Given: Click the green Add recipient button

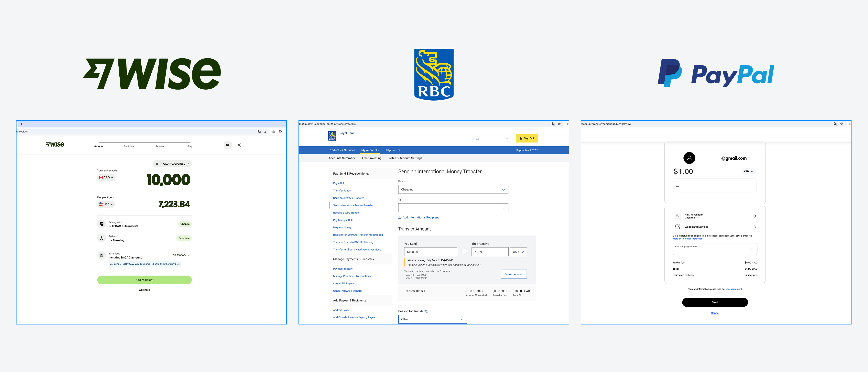Looking at the screenshot, I should tap(144, 280).
